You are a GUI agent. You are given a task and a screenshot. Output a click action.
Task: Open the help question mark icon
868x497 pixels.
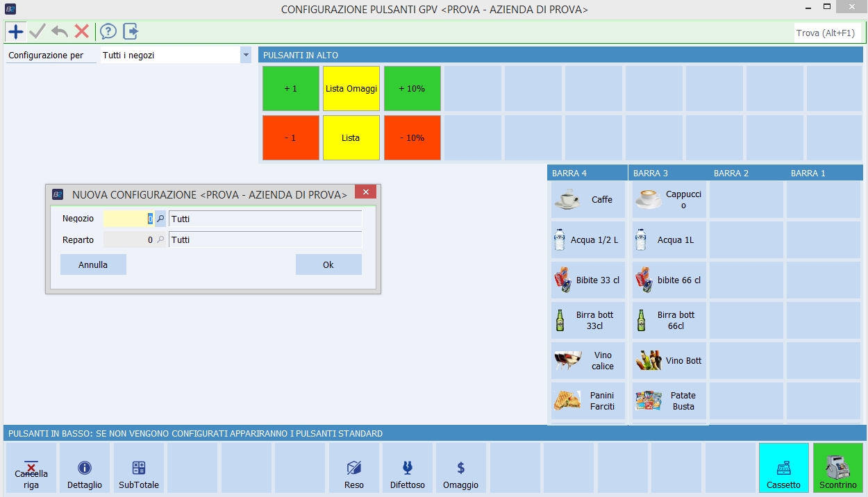click(x=108, y=31)
